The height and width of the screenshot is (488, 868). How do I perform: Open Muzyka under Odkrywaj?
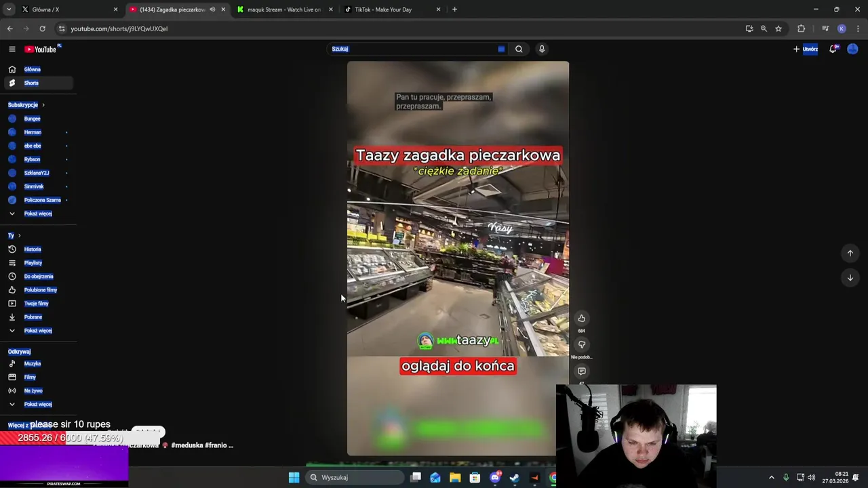click(33, 364)
